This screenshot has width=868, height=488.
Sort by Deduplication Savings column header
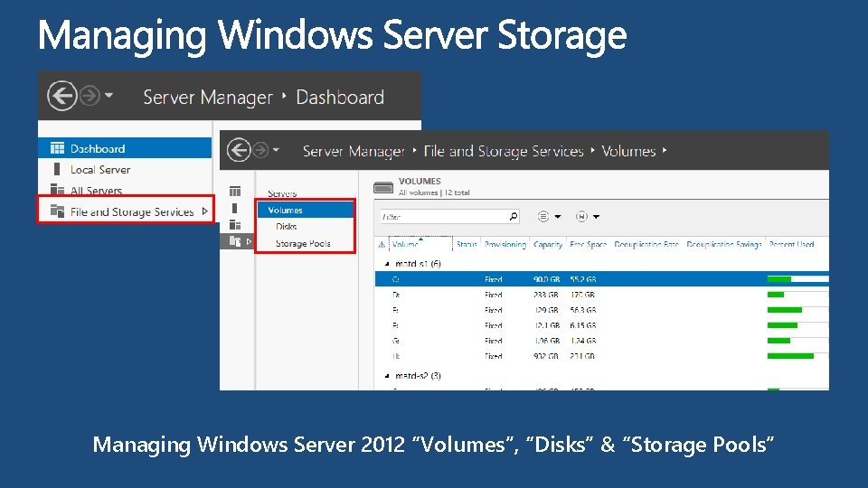click(x=724, y=244)
